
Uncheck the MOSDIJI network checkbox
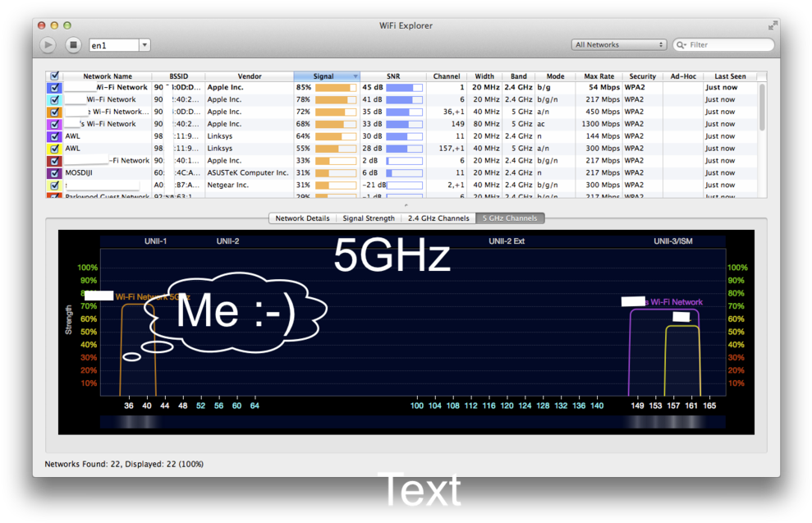(x=55, y=173)
